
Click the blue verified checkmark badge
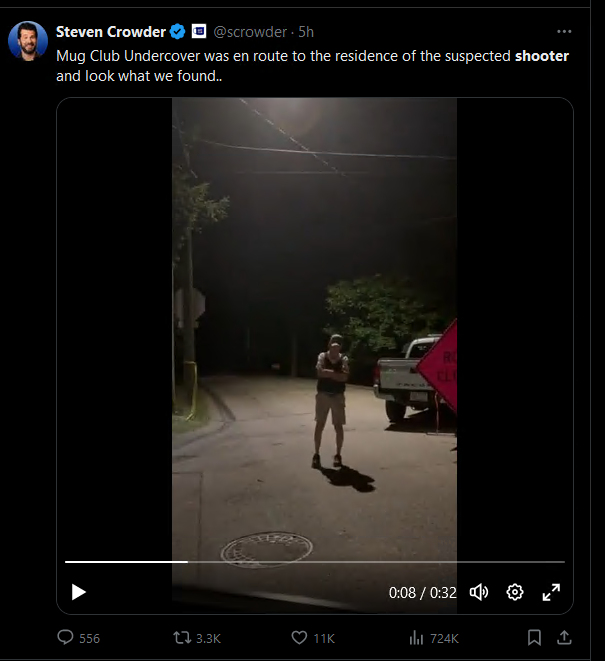[x=177, y=32]
